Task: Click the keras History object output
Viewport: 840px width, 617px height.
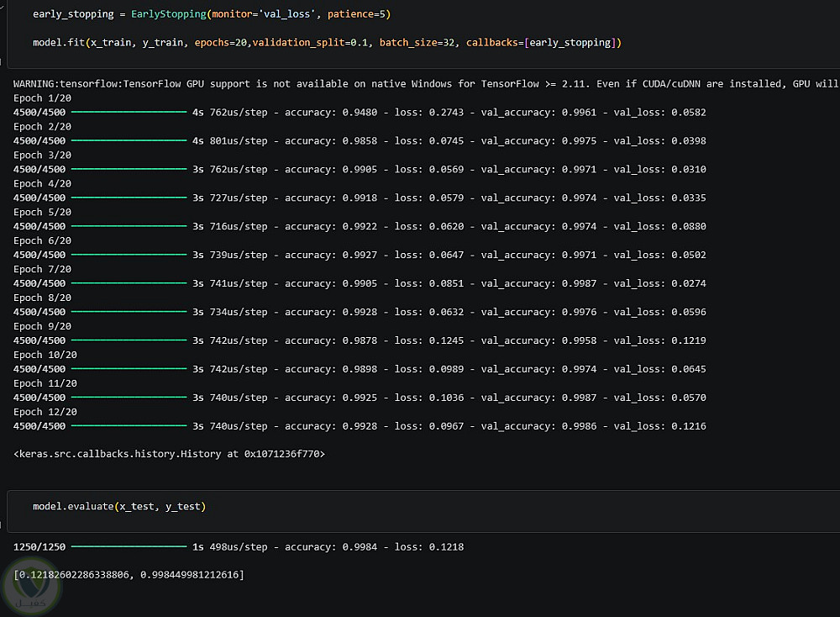Action: (170, 454)
